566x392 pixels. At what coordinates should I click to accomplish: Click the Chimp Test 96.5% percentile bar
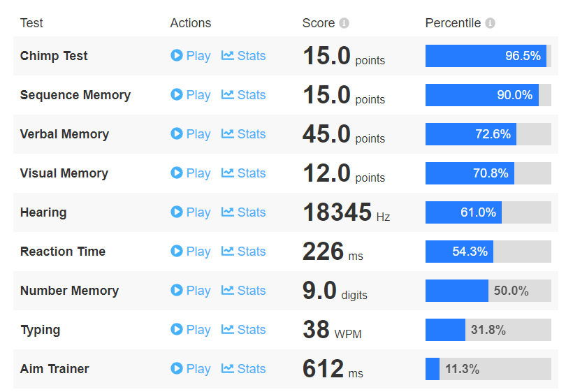[x=488, y=56]
